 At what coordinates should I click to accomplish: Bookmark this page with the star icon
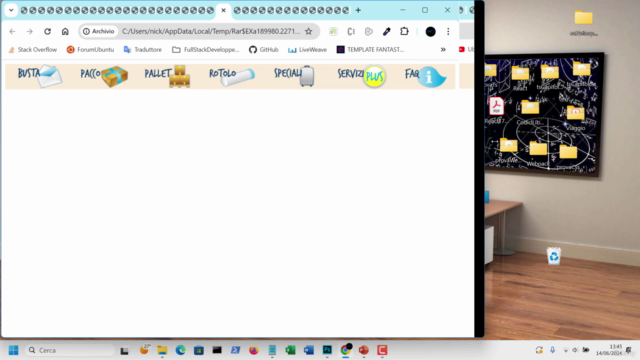point(309,31)
